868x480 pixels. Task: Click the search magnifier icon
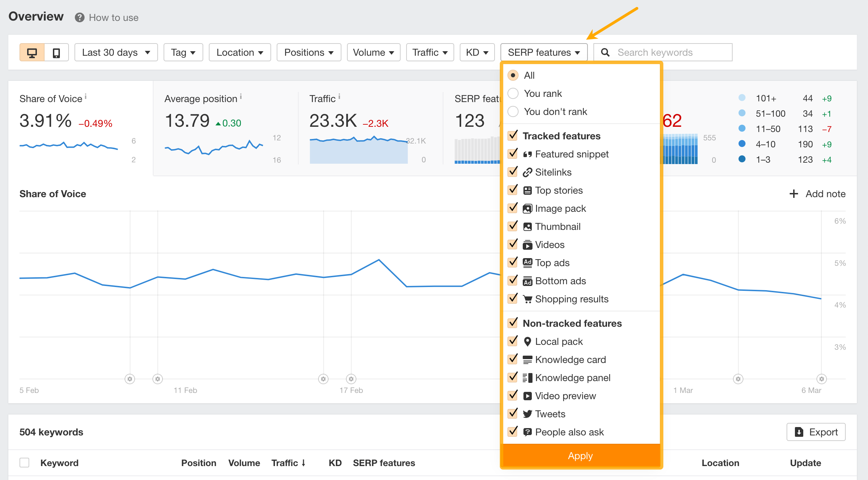pyautogui.click(x=605, y=53)
